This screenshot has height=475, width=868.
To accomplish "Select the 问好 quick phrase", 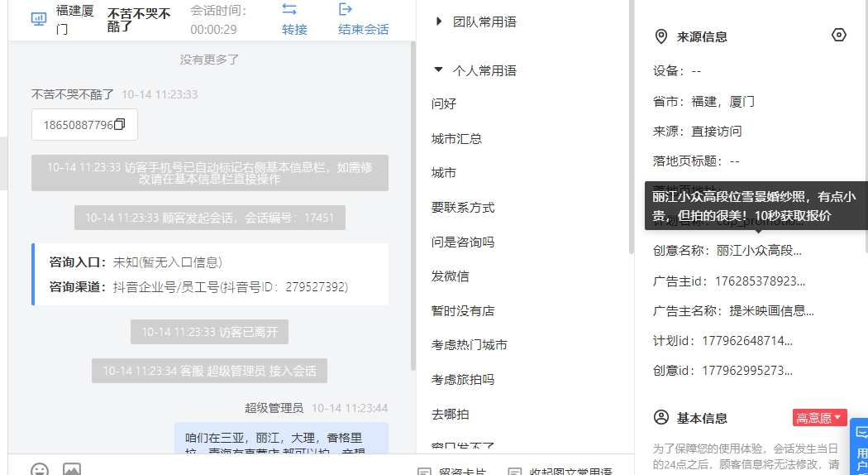I will [x=444, y=103].
